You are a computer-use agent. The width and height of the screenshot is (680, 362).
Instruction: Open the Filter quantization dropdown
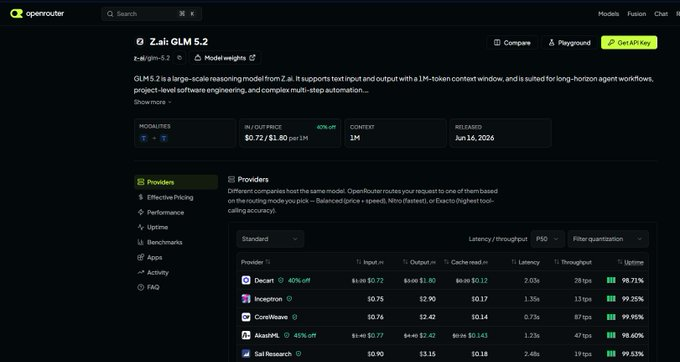click(608, 239)
